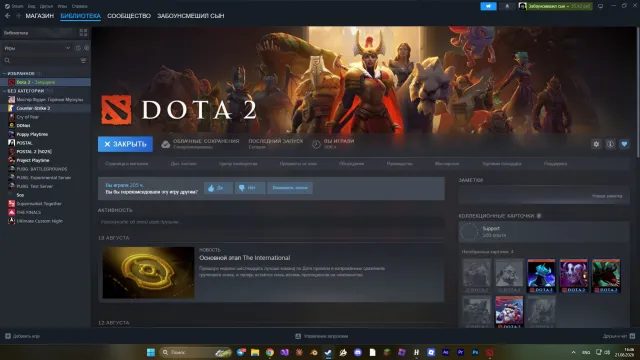Open Friends and chat icon at bottom right
Screen dimensions: 640x360
tap(632, 336)
